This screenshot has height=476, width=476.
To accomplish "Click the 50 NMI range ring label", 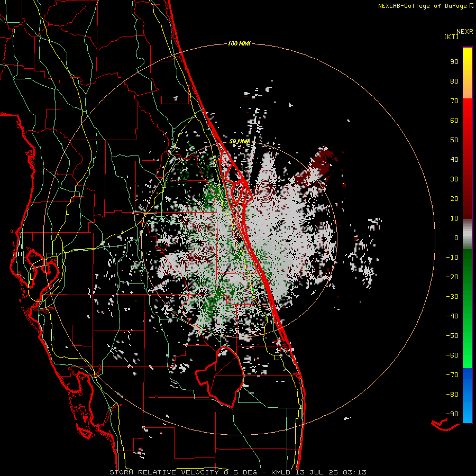I will [239, 141].
